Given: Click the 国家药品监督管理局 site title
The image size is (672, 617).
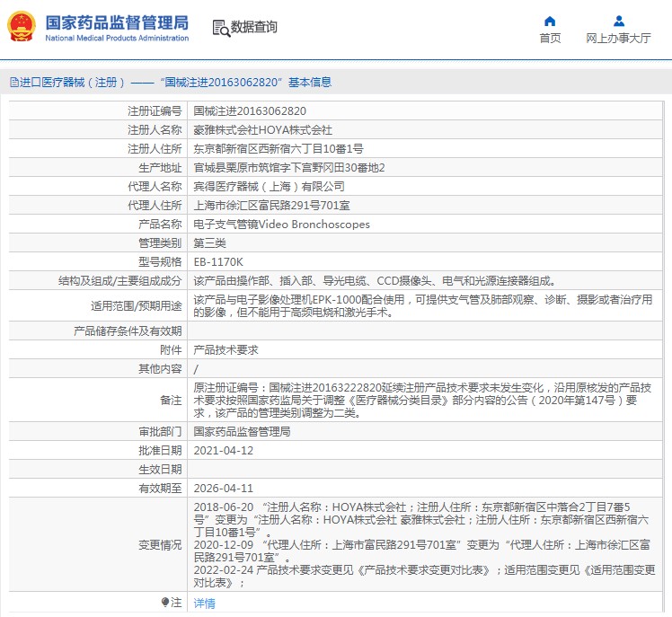Looking at the screenshot, I should [x=117, y=22].
